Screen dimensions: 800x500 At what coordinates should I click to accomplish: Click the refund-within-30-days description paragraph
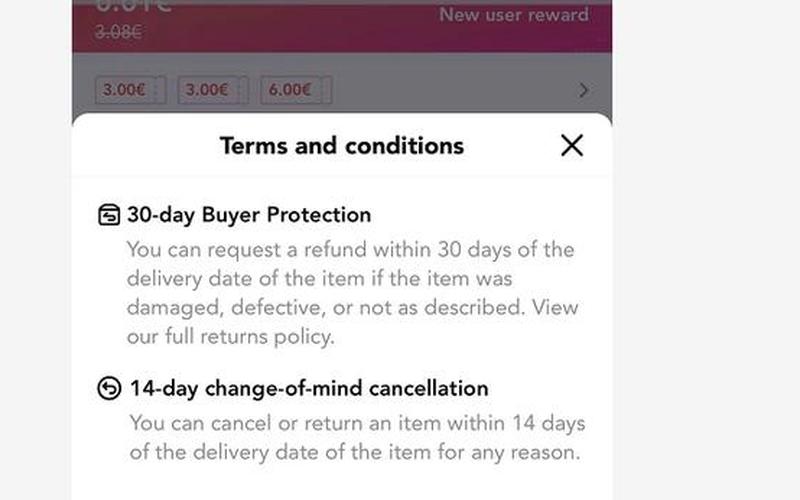(353, 293)
